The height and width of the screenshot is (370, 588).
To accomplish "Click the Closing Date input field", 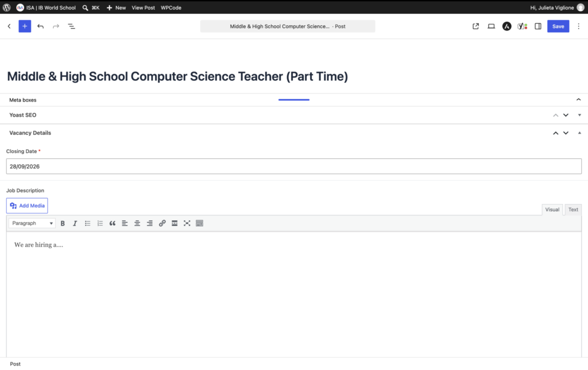I will [x=293, y=166].
